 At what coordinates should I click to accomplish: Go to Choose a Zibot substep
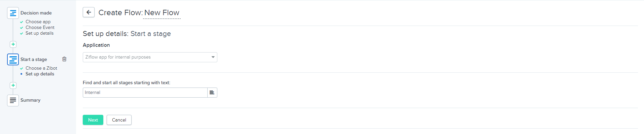41,68
